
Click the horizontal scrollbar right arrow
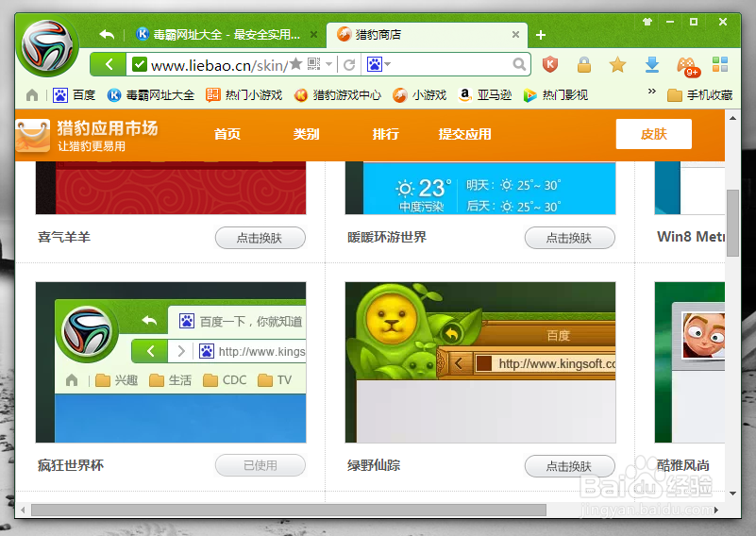point(716,510)
